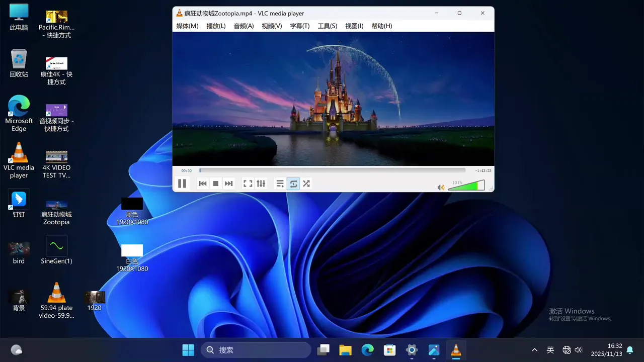This screenshot has width=644, height=362.
Task: Minimize the VLC media player window
Action: [x=436, y=13]
